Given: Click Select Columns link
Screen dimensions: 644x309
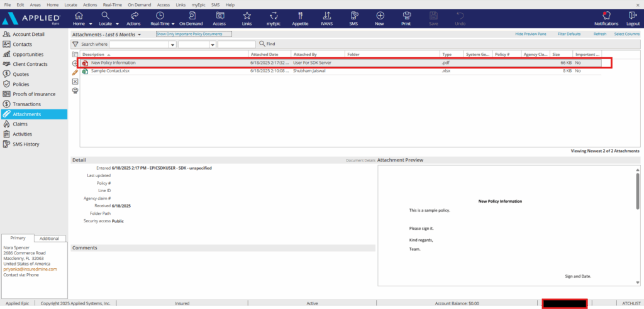Looking at the screenshot, I should pyautogui.click(x=627, y=34).
